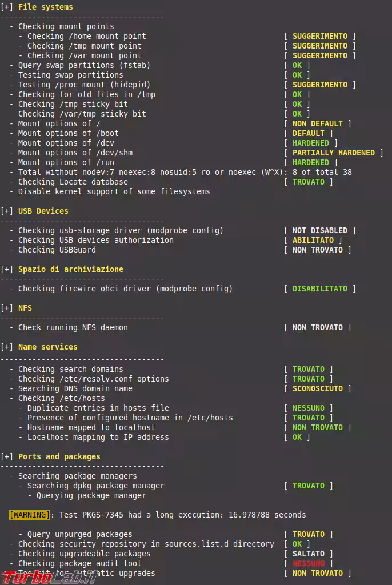This screenshot has height=585, width=392.
Task: Click the Spazio di archiviazione heading
Action: point(71,269)
